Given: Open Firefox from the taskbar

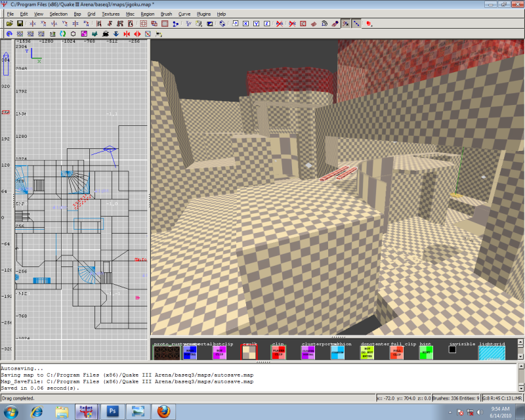Looking at the screenshot, I should click(x=163, y=411).
